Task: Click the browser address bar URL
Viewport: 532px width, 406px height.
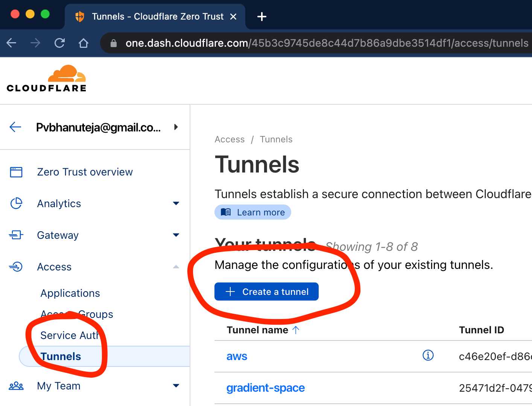Action: coord(327,43)
